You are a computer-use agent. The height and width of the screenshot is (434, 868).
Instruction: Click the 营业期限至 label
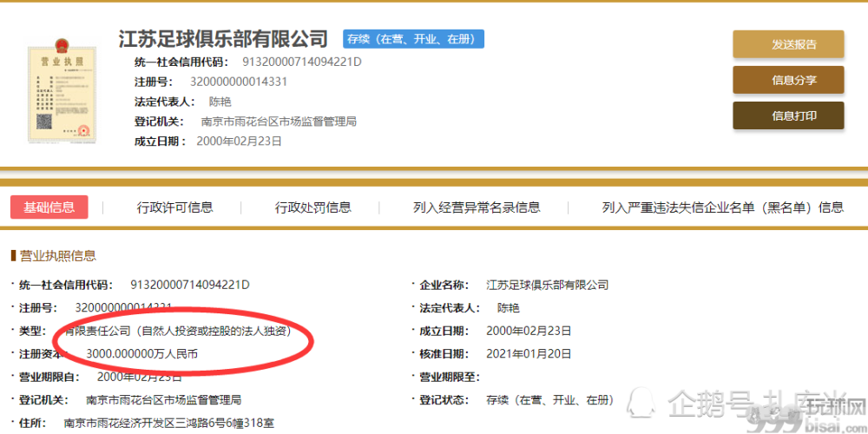tap(449, 378)
